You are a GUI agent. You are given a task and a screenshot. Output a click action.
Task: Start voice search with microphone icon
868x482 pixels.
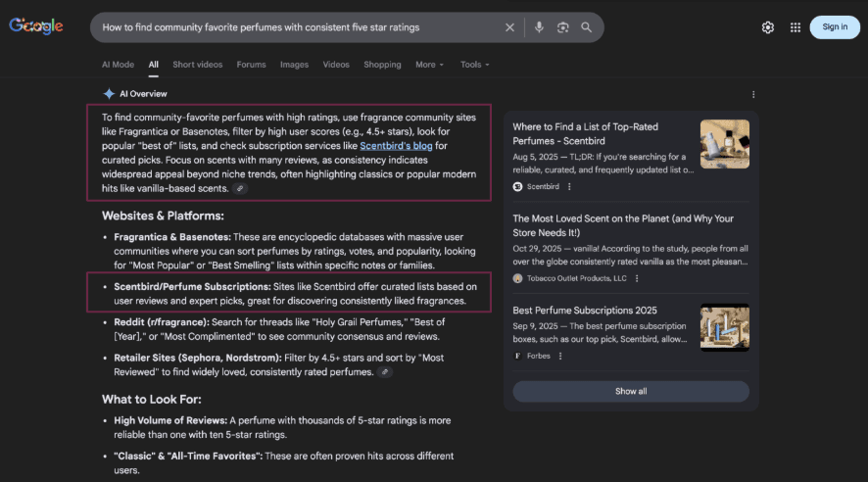(x=539, y=27)
